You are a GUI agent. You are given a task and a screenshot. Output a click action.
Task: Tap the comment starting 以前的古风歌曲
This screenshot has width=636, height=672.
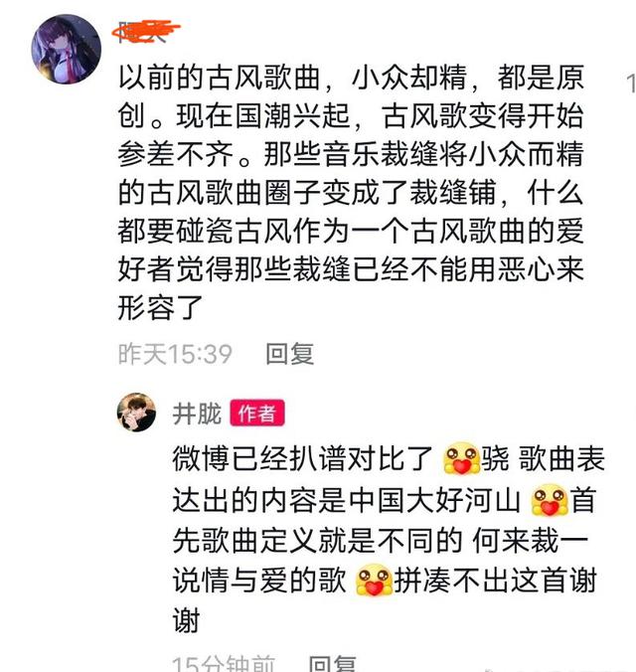pyautogui.click(x=351, y=193)
